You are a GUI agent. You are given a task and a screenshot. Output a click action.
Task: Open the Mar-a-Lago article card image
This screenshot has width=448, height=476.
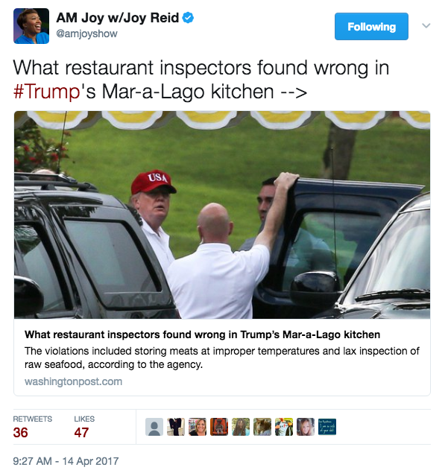pyautogui.click(x=222, y=215)
